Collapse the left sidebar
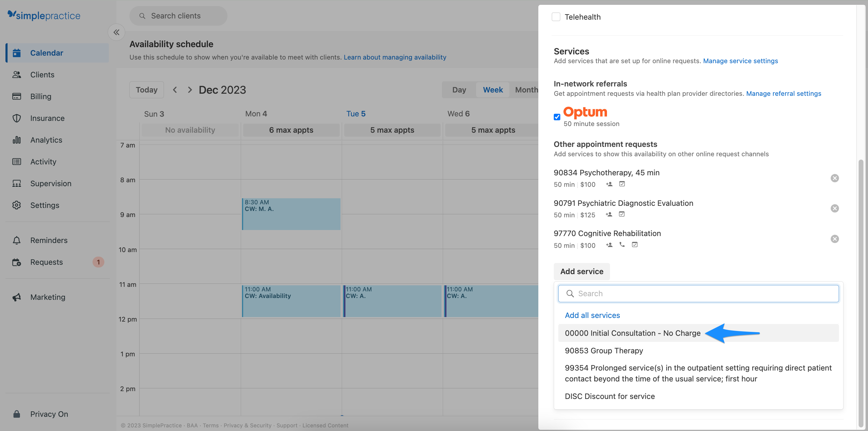Viewport: 868px width, 431px height. pos(116,32)
